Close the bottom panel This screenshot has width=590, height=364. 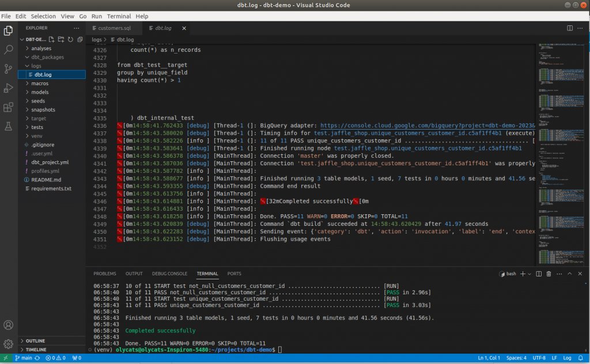[x=580, y=274]
